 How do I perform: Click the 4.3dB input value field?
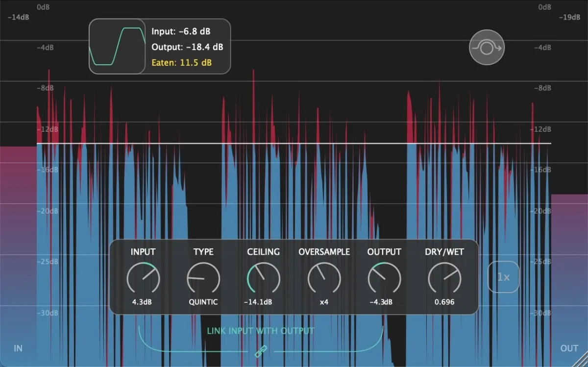click(143, 302)
